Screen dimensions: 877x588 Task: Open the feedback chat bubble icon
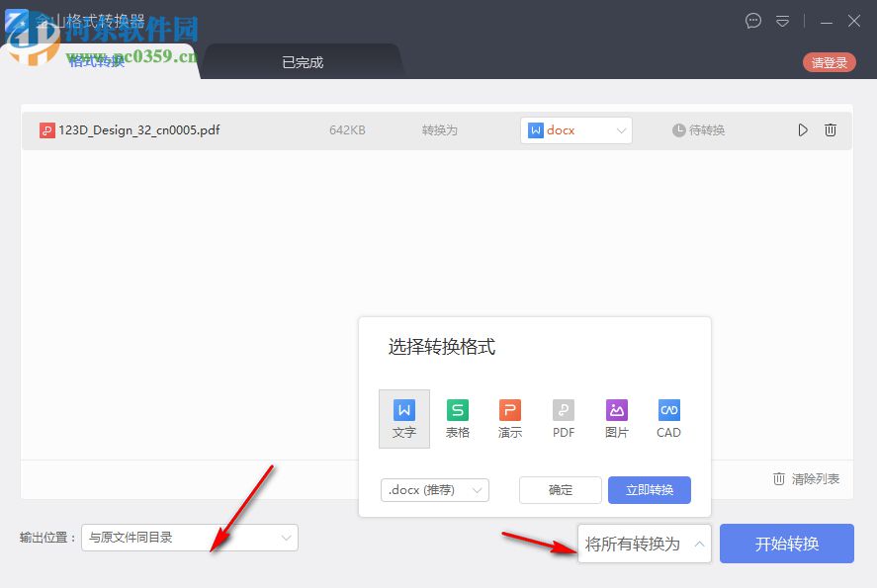coord(752,21)
